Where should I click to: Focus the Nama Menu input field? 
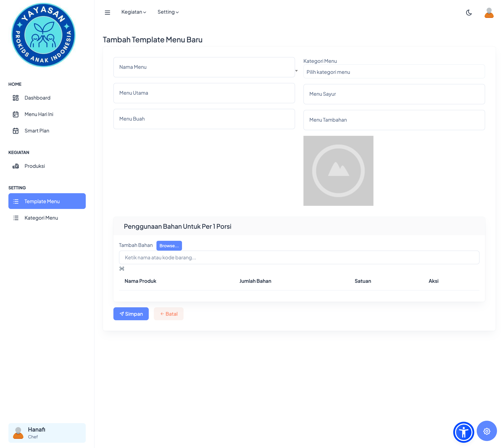[x=204, y=67]
